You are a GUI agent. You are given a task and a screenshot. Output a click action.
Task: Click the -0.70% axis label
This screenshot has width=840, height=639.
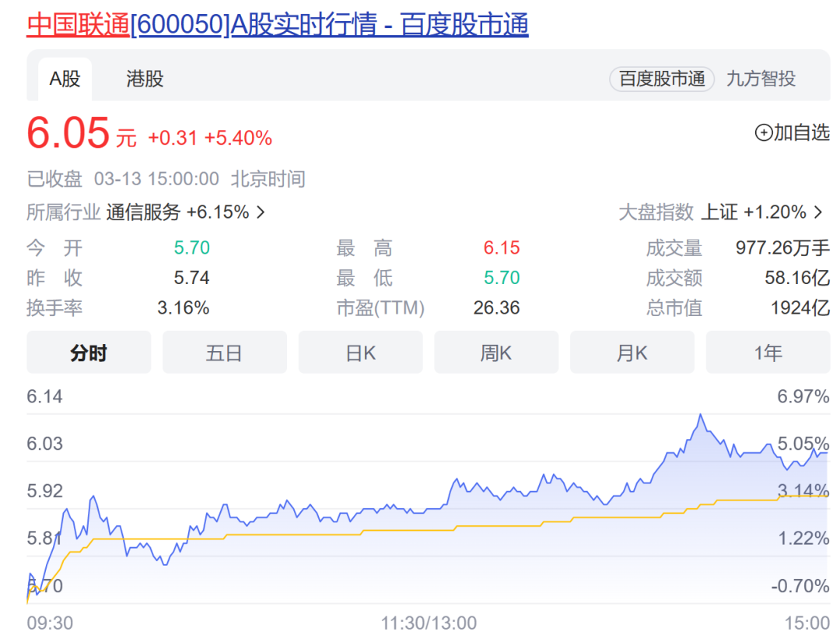click(x=800, y=585)
